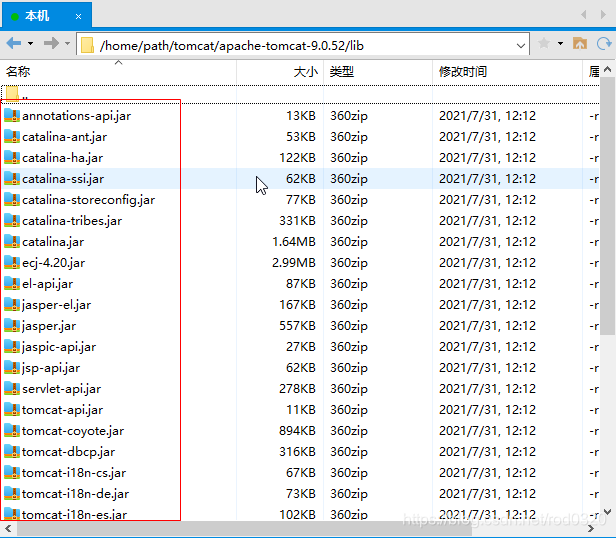Sort by 修改时间 column header
The image size is (616, 538).
[508, 72]
